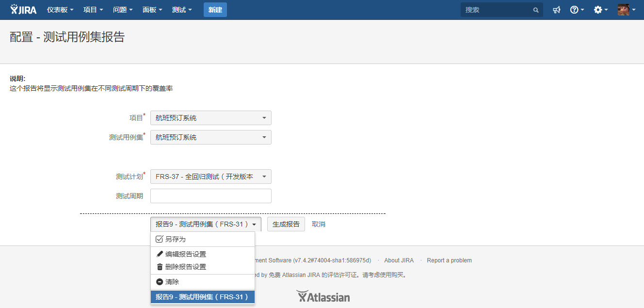Viewport: 644px width, 308px height.
Task: Click the 生成报告 button
Action: [x=286, y=224]
